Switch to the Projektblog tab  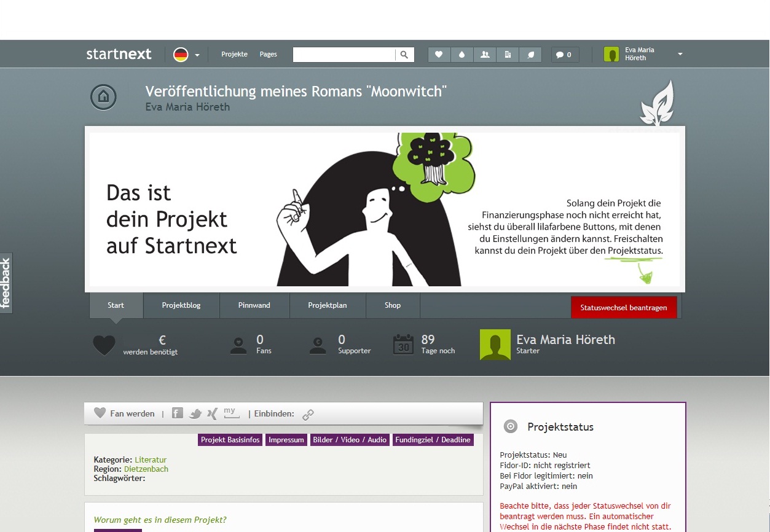click(x=181, y=305)
